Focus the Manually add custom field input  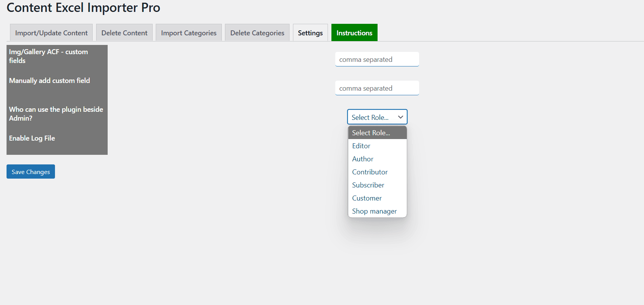point(377,88)
